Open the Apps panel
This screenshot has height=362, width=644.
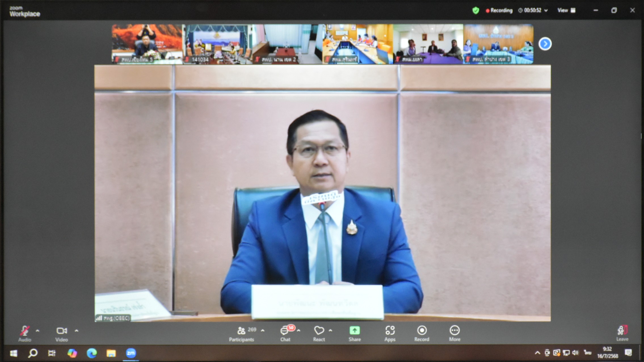[390, 334]
